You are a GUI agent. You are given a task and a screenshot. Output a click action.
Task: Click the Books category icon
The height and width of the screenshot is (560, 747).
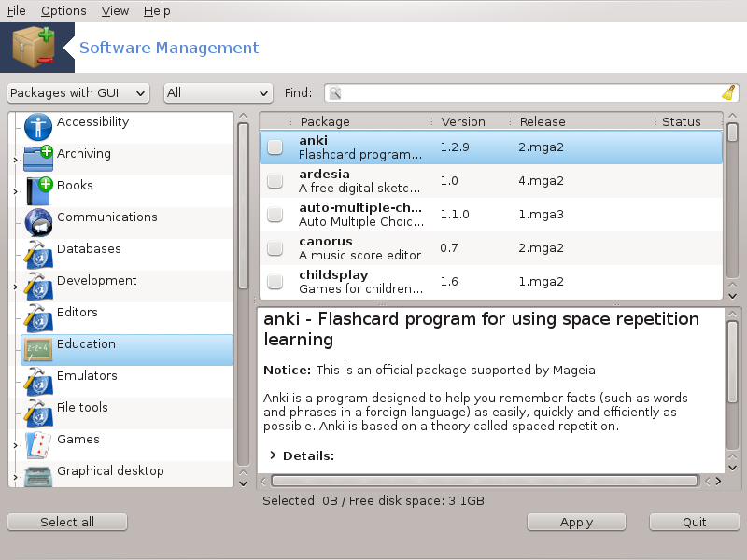39,190
